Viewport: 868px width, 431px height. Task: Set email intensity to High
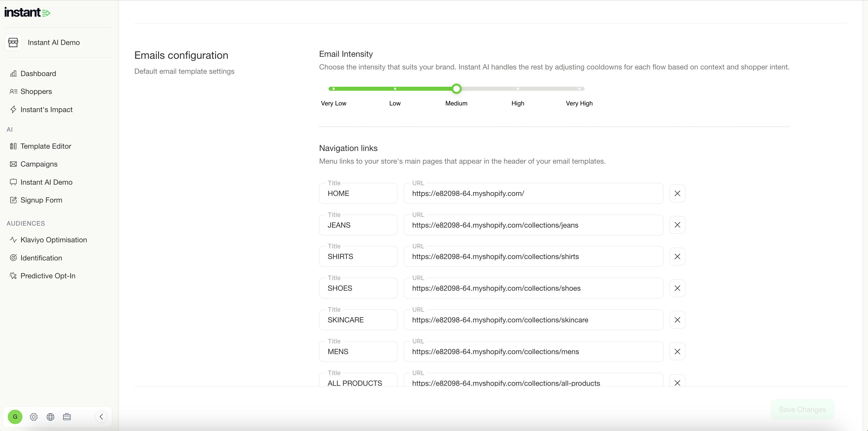point(518,89)
